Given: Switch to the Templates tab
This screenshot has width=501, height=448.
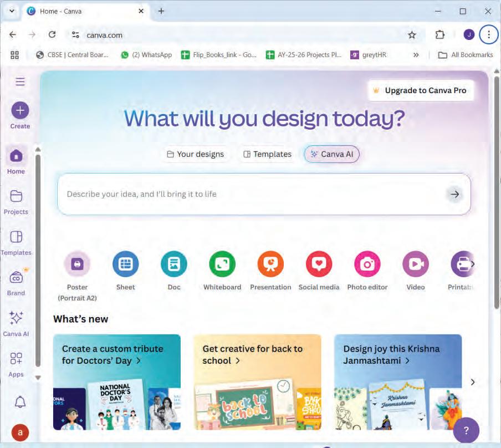Looking at the screenshot, I should pyautogui.click(x=268, y=154).
